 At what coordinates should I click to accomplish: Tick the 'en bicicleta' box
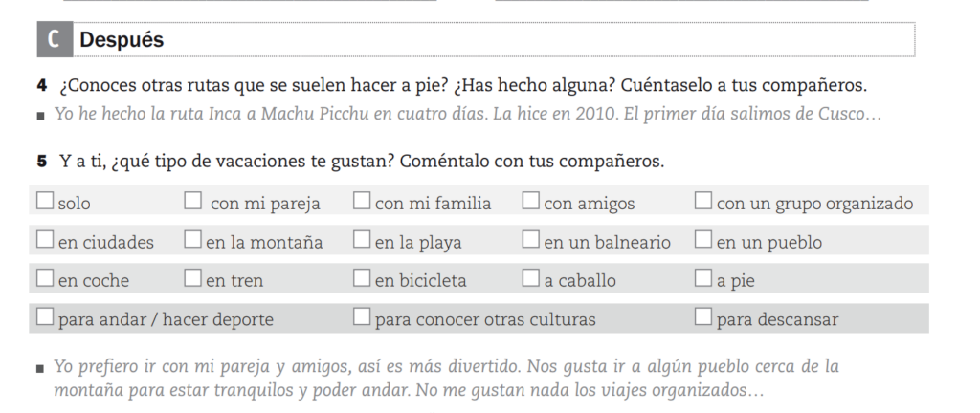[x=362, y=277]
